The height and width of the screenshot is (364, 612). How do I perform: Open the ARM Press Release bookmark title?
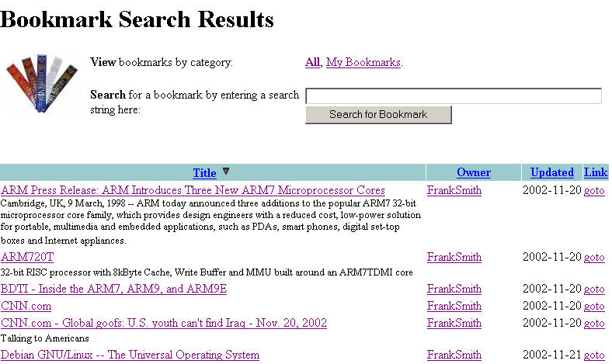pyautogui.click(x=193, y=190)
